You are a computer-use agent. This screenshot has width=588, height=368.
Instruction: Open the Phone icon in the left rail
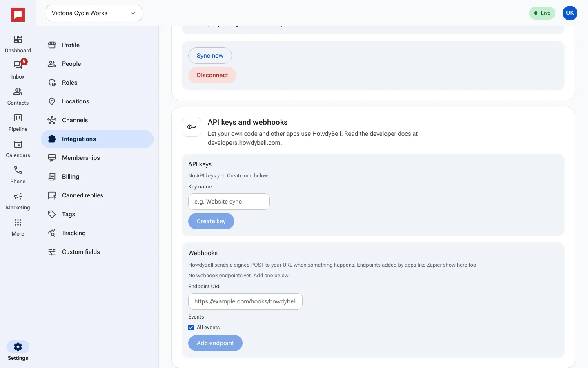(18, 170)
